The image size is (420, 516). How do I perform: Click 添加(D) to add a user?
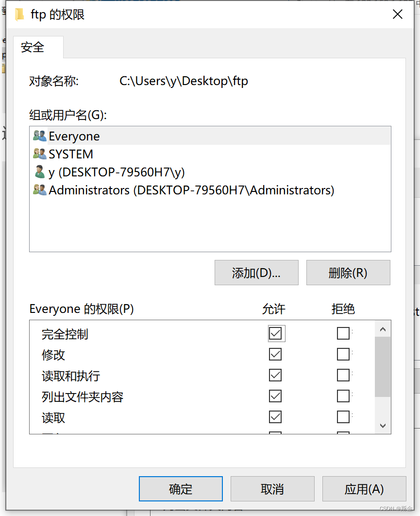[x=256, y=273]
